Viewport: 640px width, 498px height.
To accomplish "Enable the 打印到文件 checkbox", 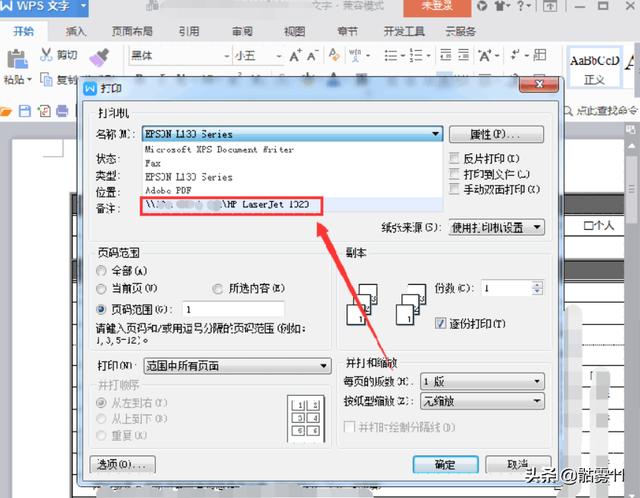I will (454, 174).
